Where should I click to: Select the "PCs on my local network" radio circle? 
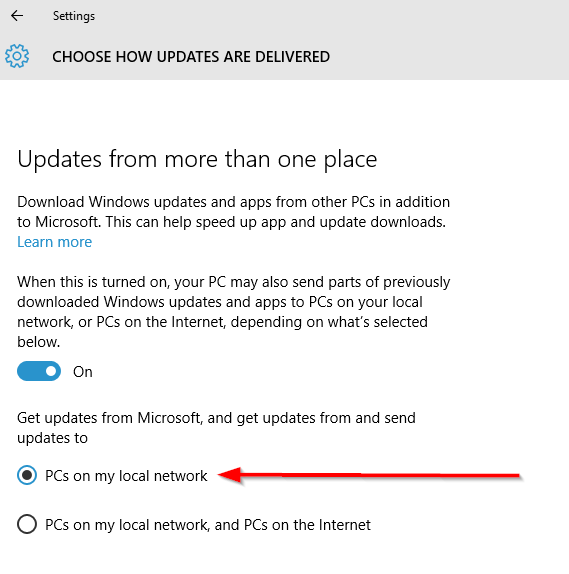coord(27,475)
